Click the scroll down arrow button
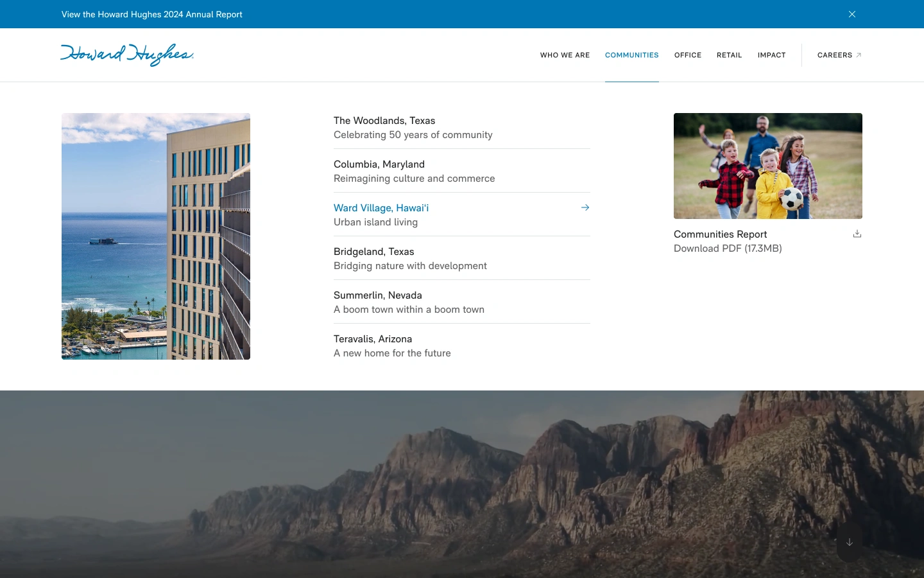924x578 pixels. tap(849, 542)
